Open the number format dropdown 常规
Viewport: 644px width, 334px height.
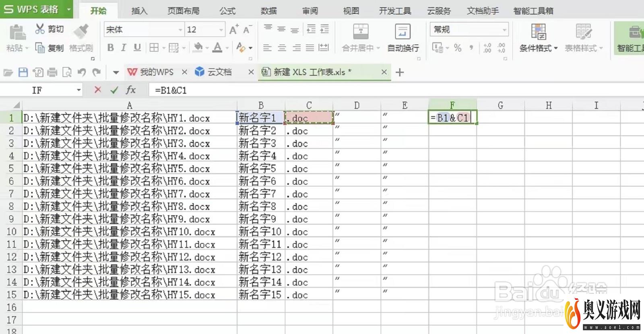[504, 30]
